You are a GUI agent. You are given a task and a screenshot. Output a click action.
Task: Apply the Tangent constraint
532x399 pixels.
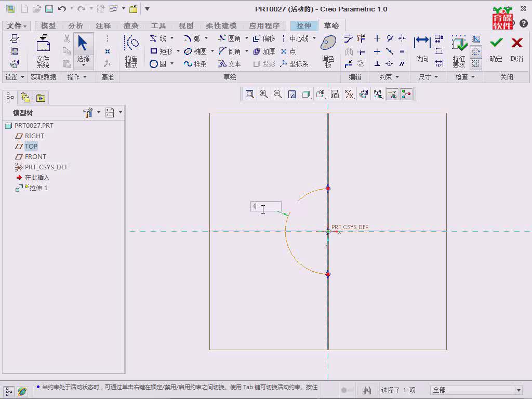click(390, 38)
